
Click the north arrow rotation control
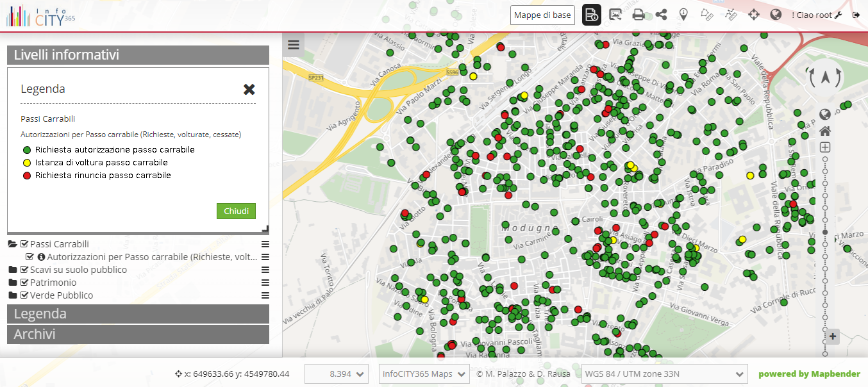coord(825,78)
